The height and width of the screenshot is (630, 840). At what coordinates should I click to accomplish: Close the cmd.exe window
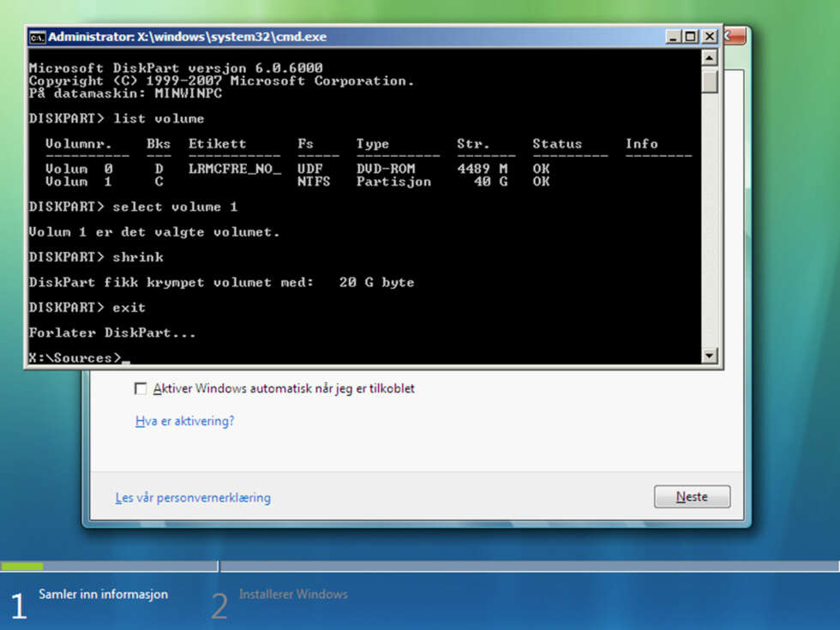coord(710,36)
